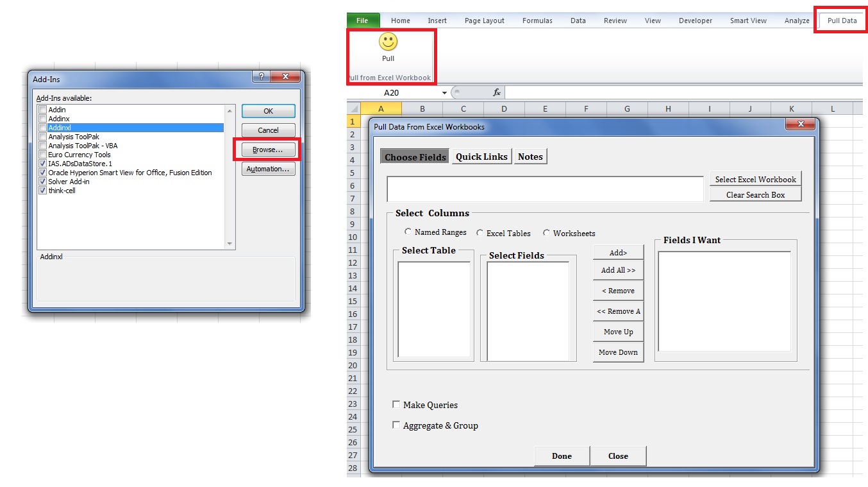
Task: Open the Developer ribbon tab
Action: [696, 21]
